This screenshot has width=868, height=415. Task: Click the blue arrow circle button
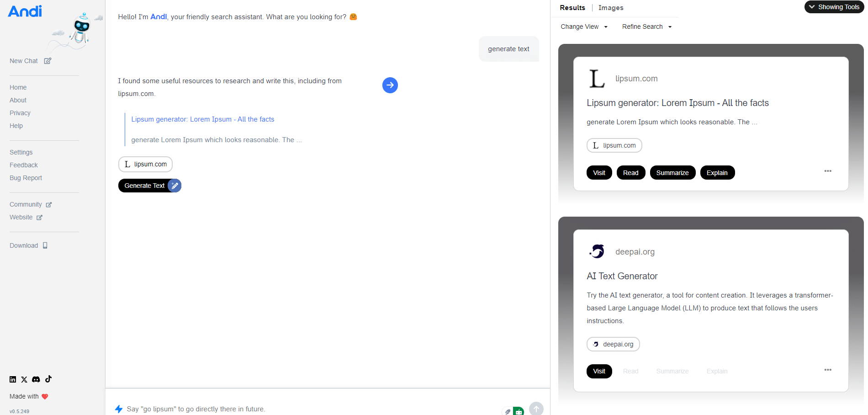tap(390, 85)
